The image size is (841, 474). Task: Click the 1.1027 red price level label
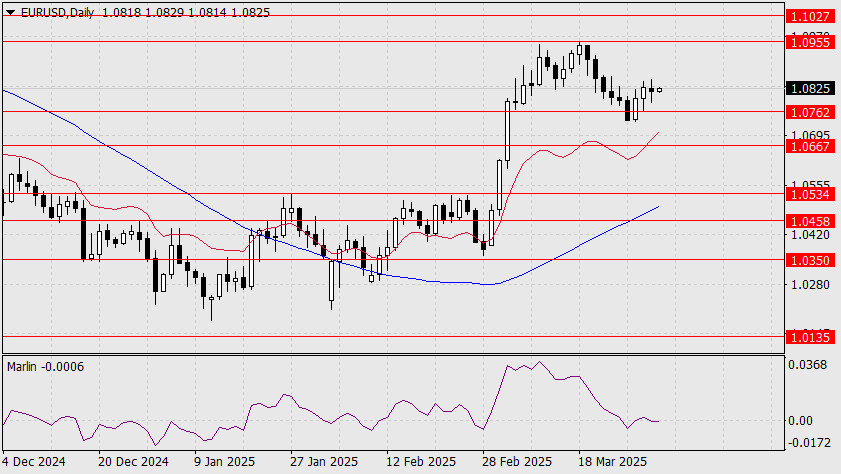810,16
